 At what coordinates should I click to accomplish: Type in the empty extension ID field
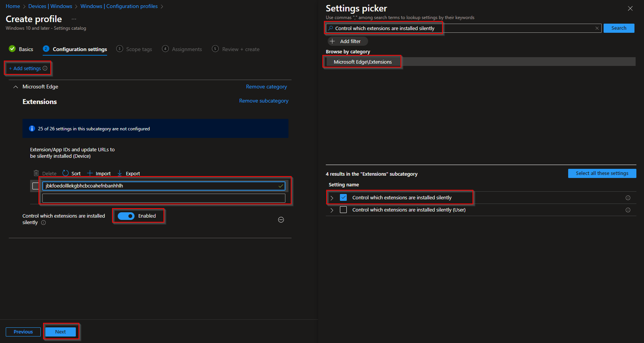pyautogui.click(x=164, y=198)
